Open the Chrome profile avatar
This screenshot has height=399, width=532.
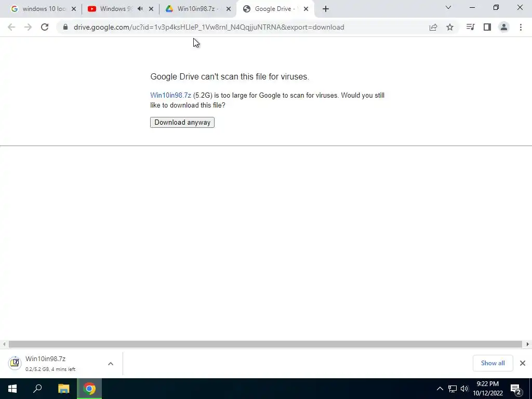tap(504, 27)
